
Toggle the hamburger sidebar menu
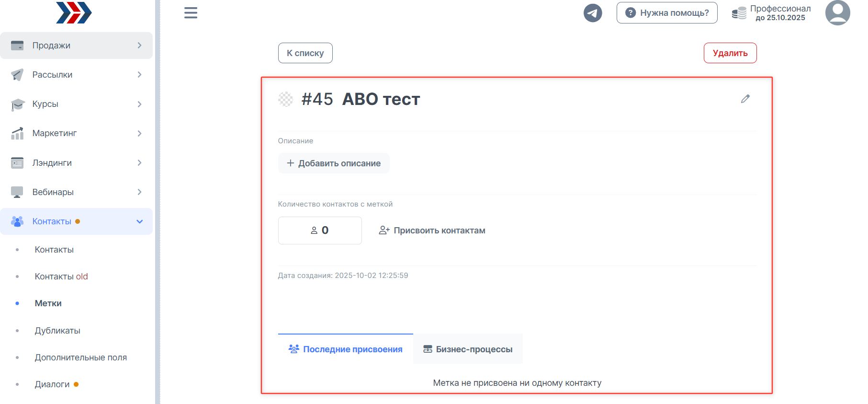(191, 13)
